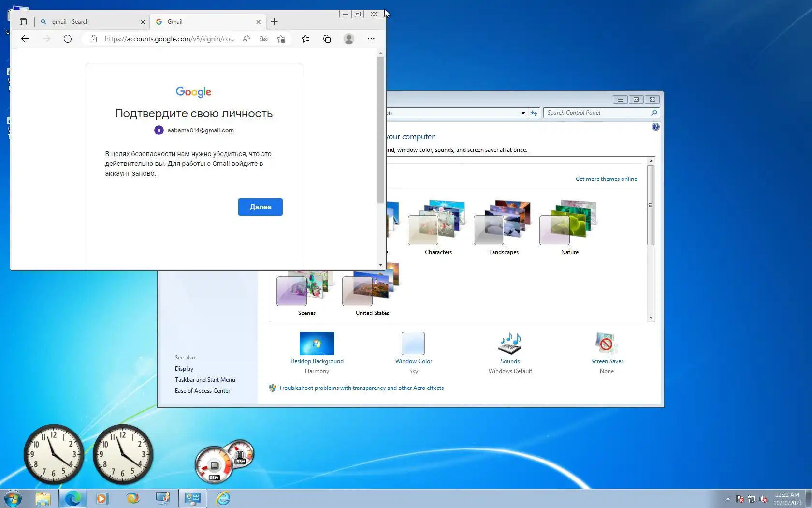The height and width of the screenshot is (508, 812).
Task: Open Windows Explorer from taskbar
Action: pos(43,498)
